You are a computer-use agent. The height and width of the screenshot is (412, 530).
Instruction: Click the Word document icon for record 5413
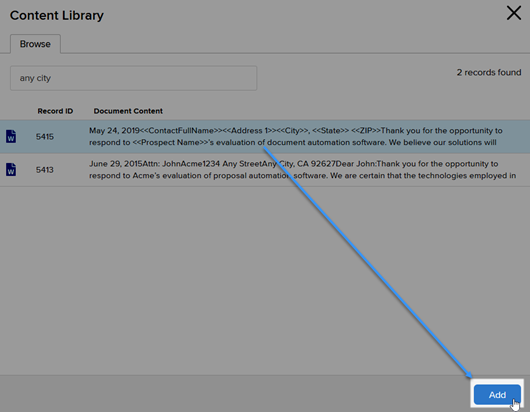tap(11, 169)
